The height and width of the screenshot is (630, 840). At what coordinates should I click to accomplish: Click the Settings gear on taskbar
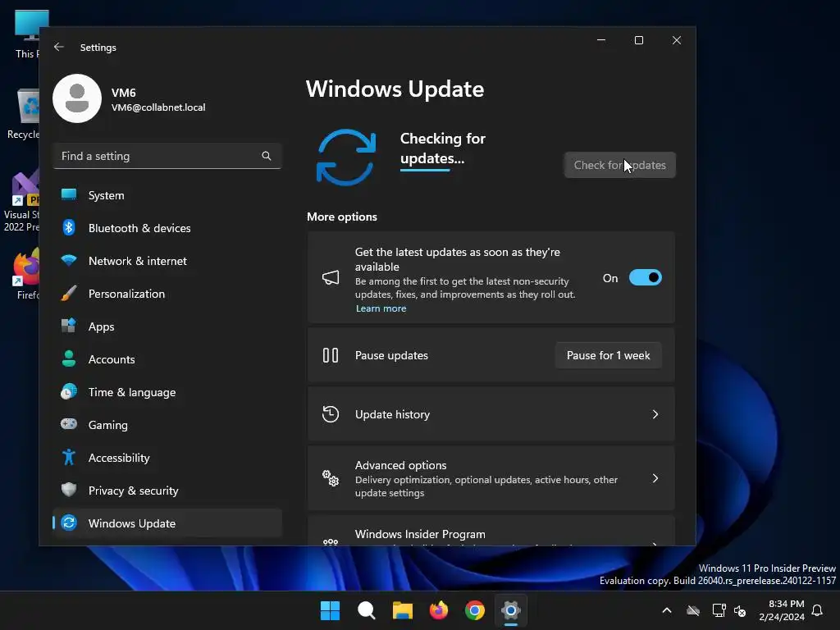tap(511, 610)
